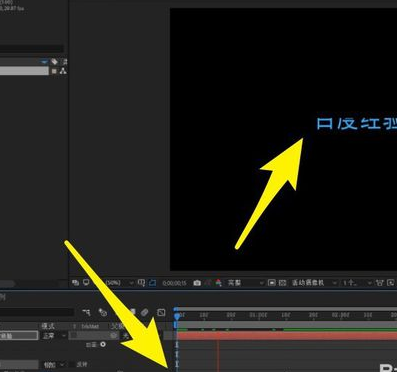Click the draft 3D icon in timeline header

pyautogui.click(x=103, y=312)
